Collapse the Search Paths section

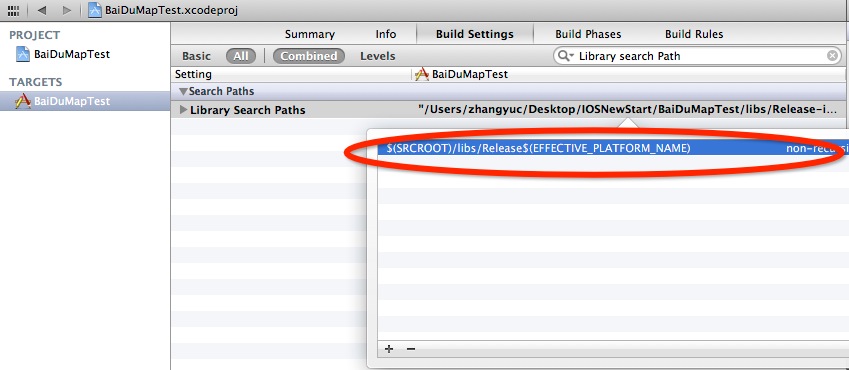pyautogui.click(x=184, y=91)
